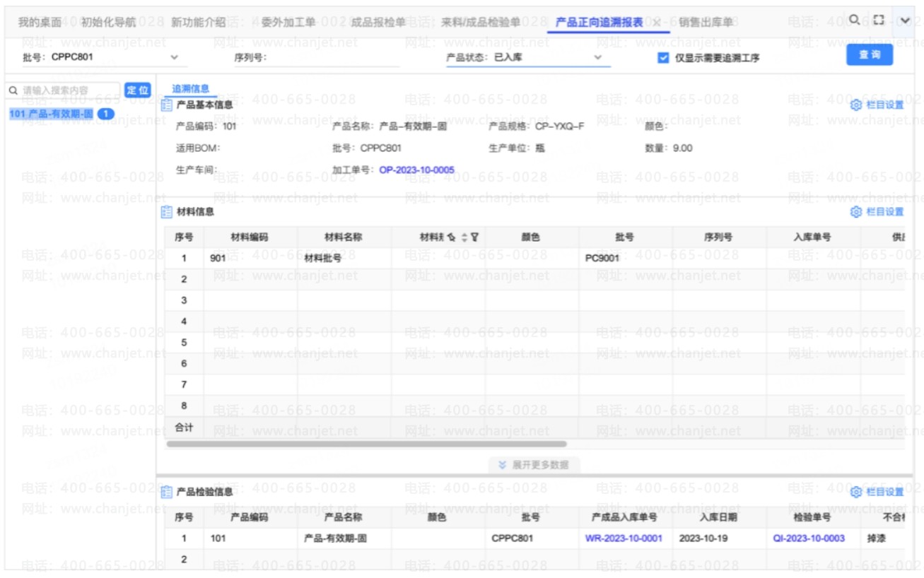Focus the 请输入搜索内容 search box
Viewport: 924px width, 578px height.
[x=64, y=90]
